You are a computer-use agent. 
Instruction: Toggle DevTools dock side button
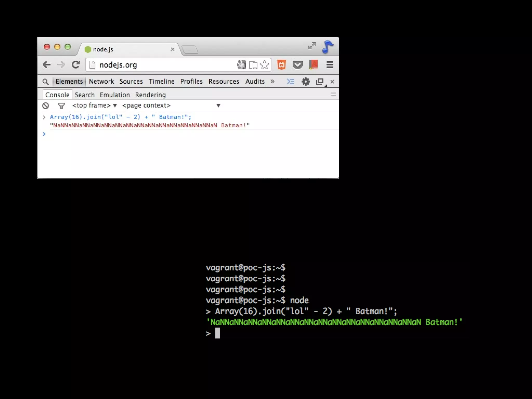pyautogui.click(x=320, y=82)
